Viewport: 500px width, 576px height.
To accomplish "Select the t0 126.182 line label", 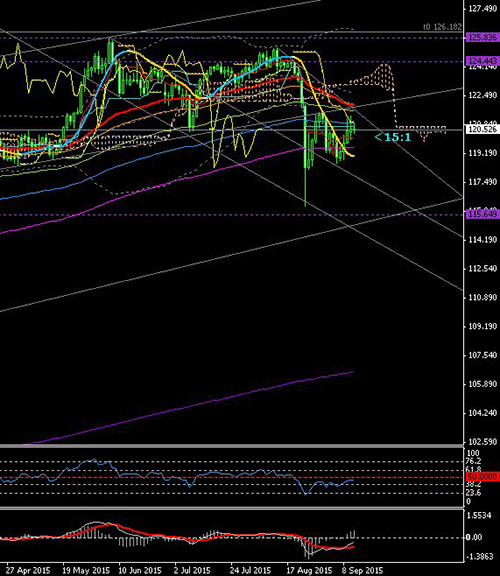I will [x=442, y=27].
